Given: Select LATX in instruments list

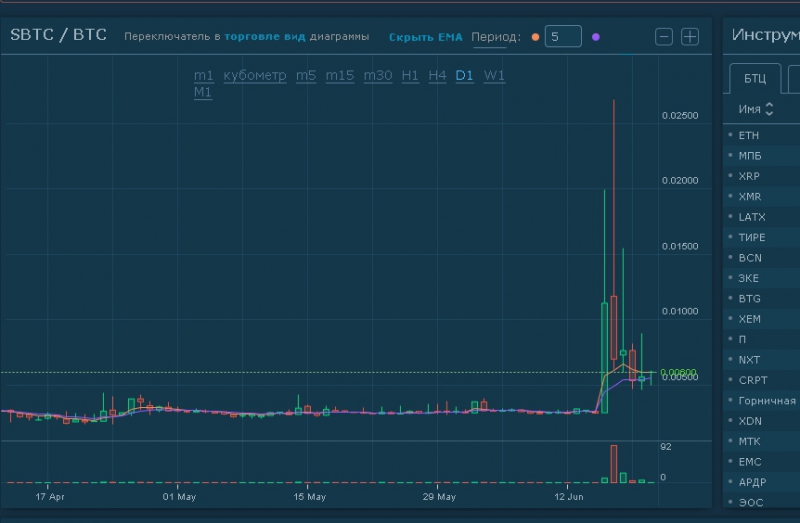Looking at the screenshot, I should pyautogui.click(x=762, y=217).
